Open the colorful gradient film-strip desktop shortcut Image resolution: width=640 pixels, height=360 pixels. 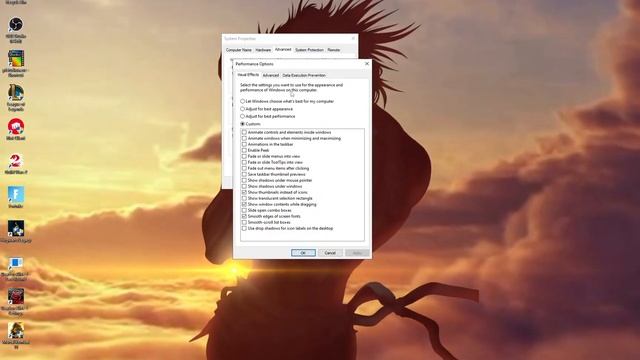(x=16, y=59)
